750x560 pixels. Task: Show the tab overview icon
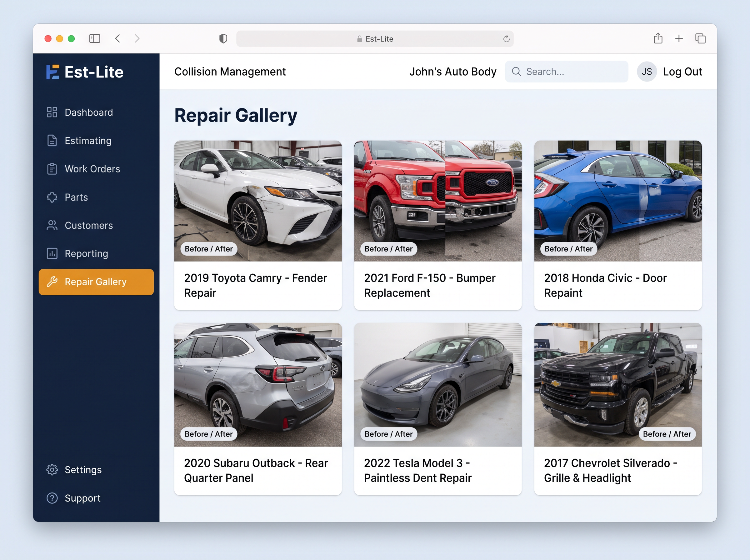tap(700, 39)
